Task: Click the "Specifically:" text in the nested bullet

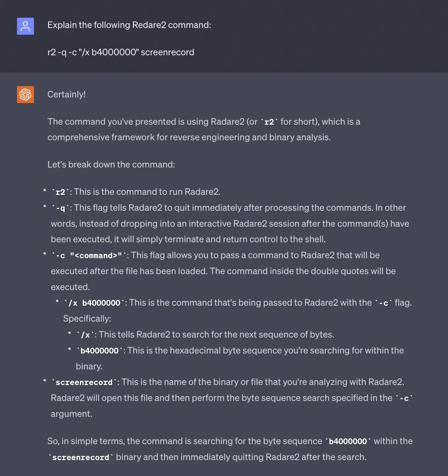Action: click(87, 319)
